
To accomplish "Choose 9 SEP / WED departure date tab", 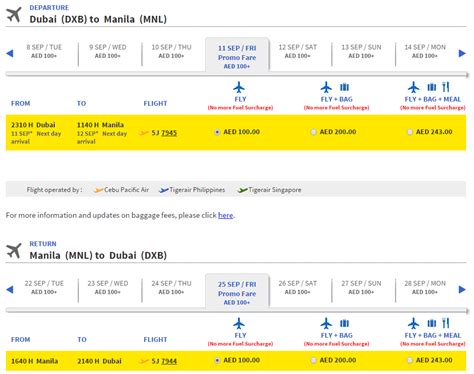I will click(x=108, y=51).
